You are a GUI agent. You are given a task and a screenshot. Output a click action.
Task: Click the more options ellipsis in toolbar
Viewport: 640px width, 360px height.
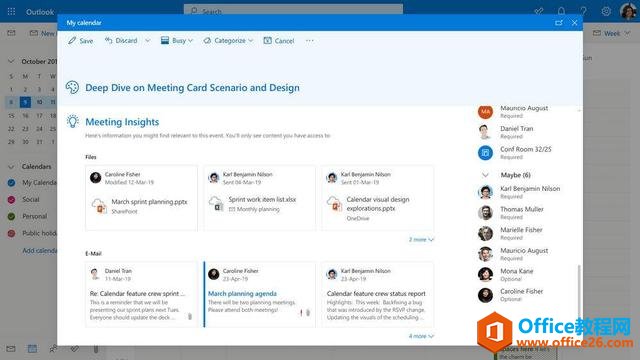tap(310, 40)
